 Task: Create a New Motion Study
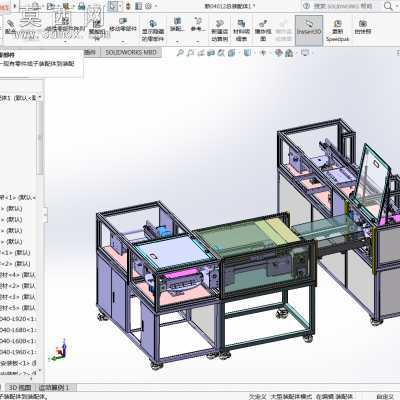219,31
